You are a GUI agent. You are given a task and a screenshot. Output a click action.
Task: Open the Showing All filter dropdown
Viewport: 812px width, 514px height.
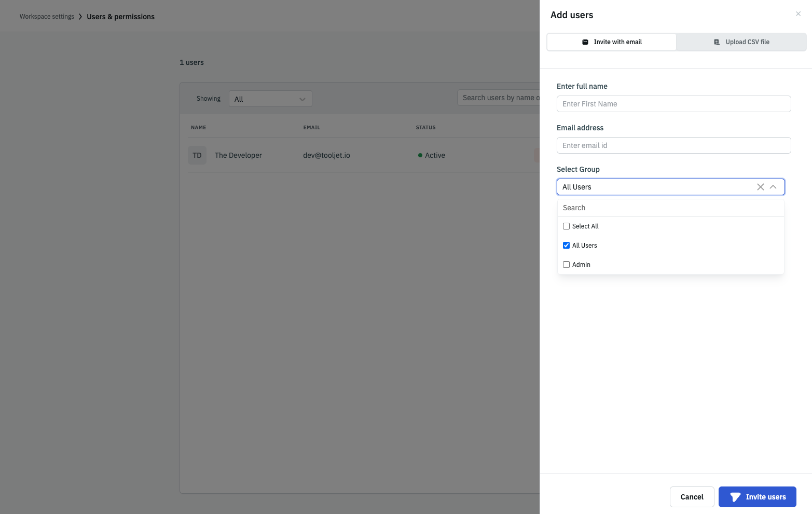270,99
